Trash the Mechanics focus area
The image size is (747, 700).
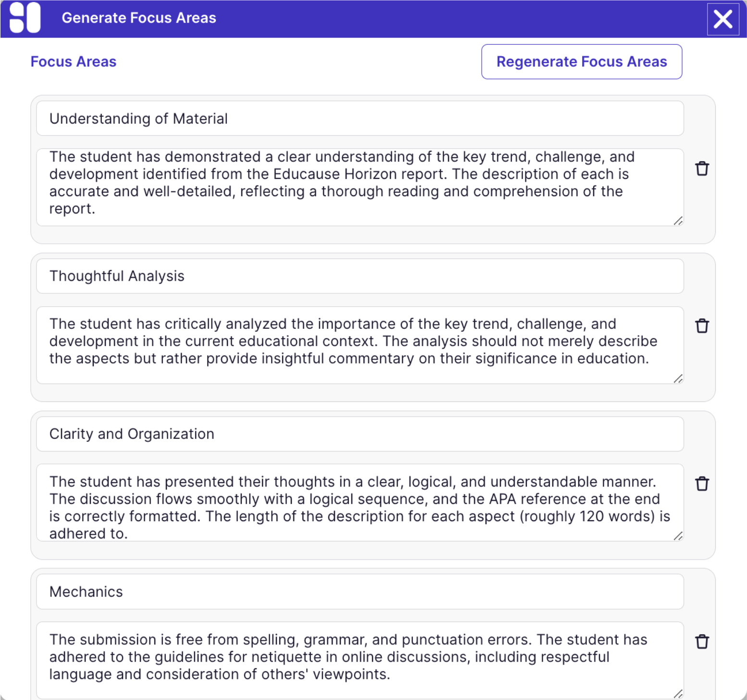coord(702,642)
